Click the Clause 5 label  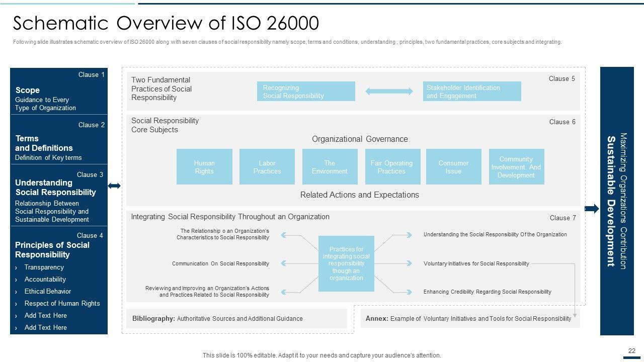coord(562,78)
